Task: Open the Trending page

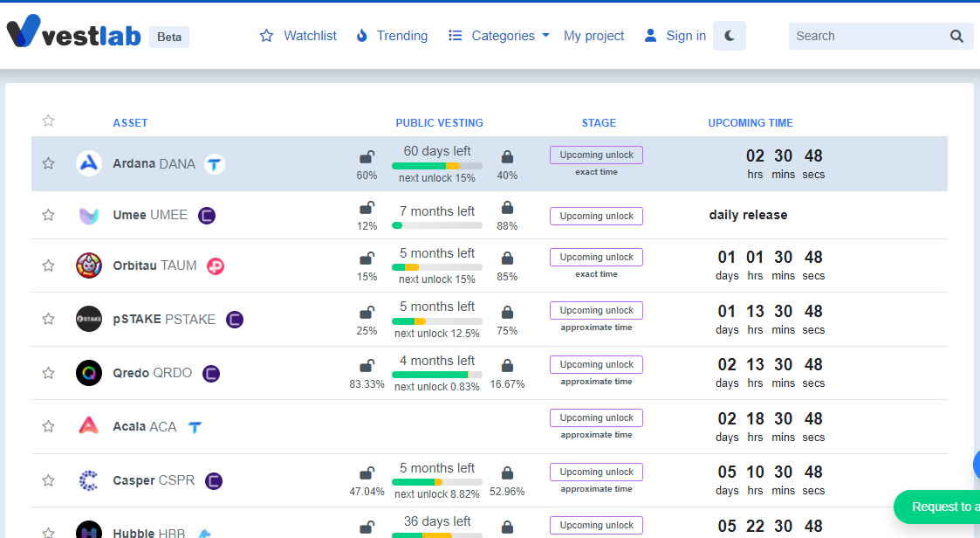Action: [392, 36]
